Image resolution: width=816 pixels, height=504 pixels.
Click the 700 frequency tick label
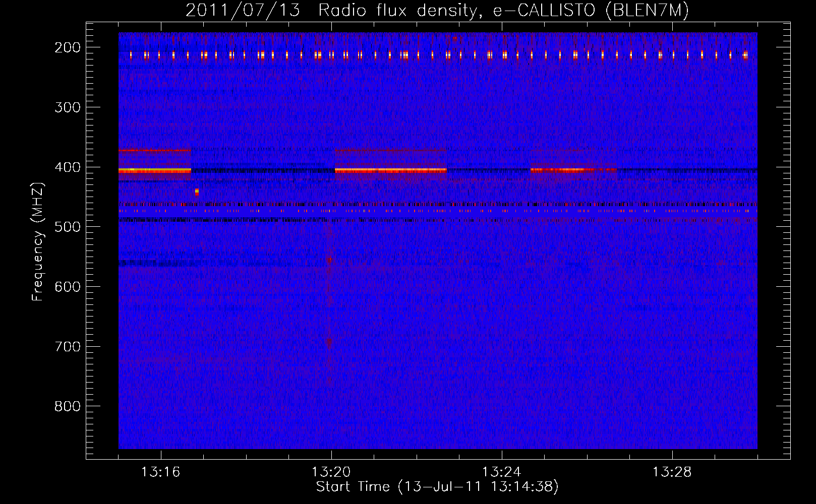[68, 347]
